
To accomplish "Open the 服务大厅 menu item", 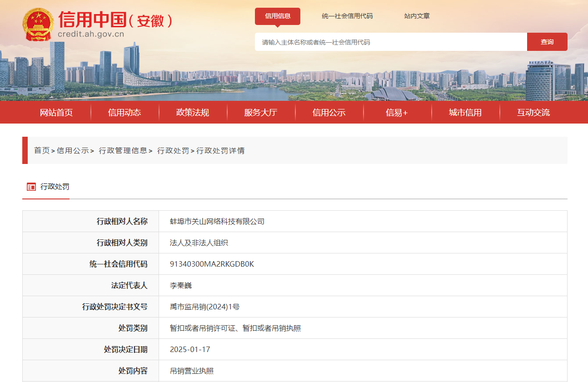I will pos(260,112).
